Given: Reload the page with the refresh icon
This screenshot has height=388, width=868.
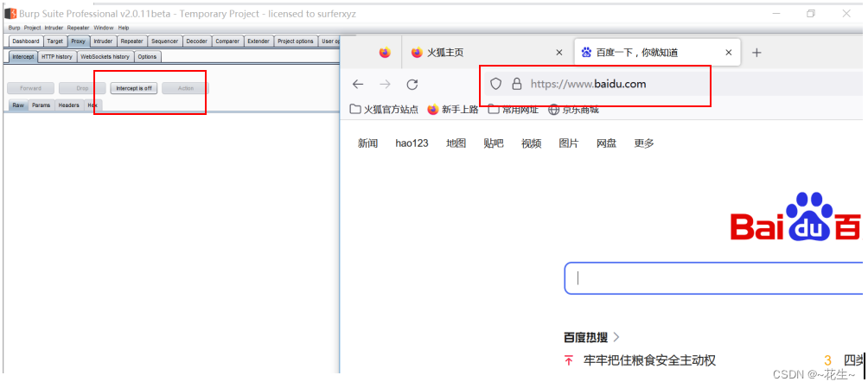Looking at the screenshot, I should [x=412, y=84].
